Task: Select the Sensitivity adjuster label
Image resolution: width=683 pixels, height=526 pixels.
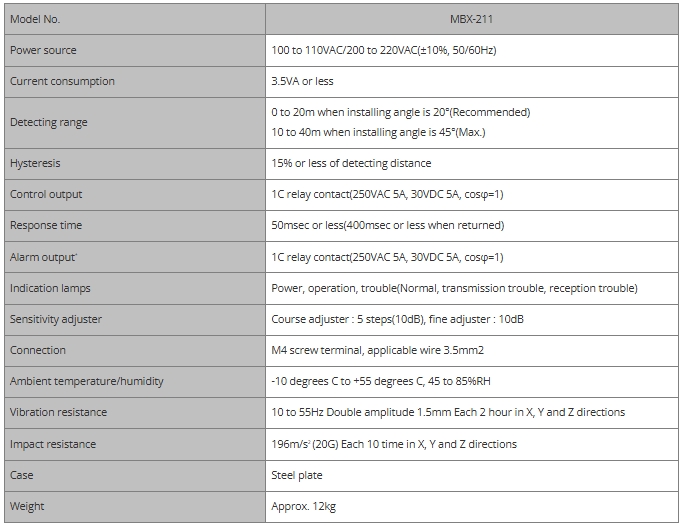Action: tap(56, 319)
